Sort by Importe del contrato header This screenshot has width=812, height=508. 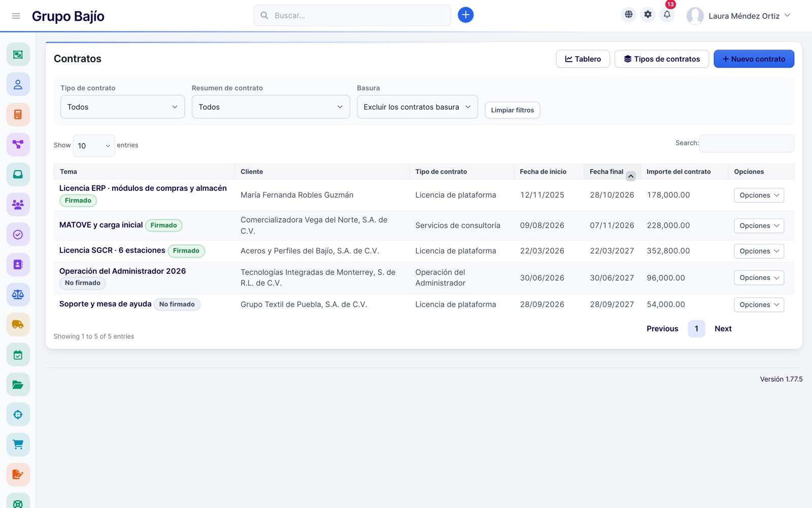tap(684, 172)
